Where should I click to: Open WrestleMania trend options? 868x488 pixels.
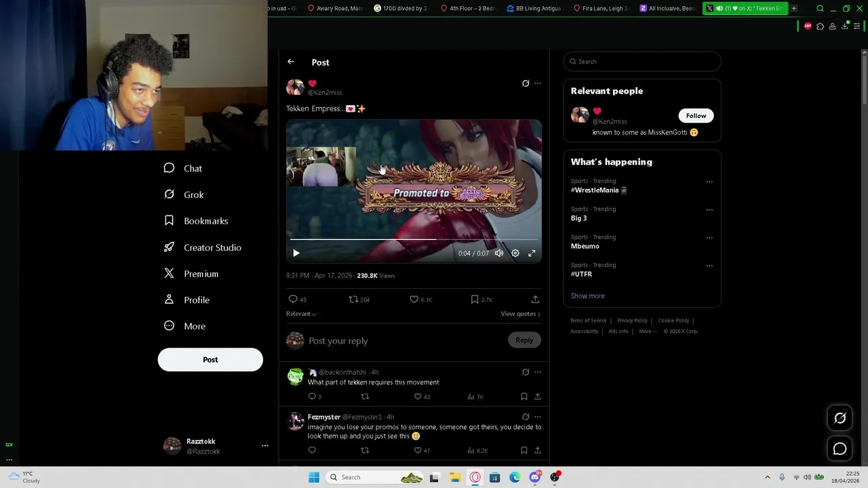(709, 182)
